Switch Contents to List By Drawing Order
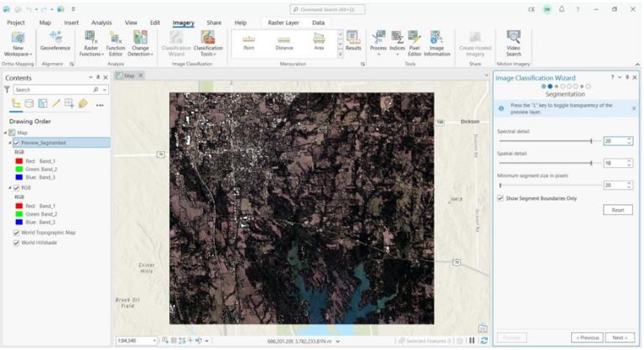This screenshot has width=644, height=350. (x=16, y=103)
